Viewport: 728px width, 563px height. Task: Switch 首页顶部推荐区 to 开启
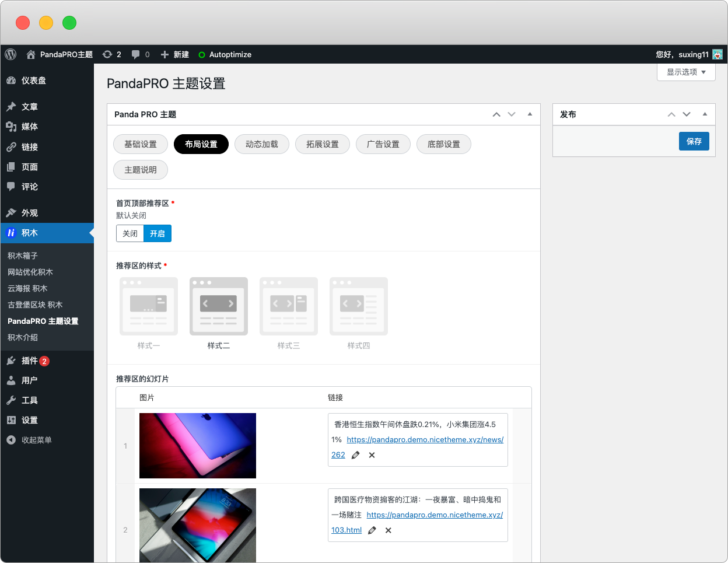click(157, 233)
